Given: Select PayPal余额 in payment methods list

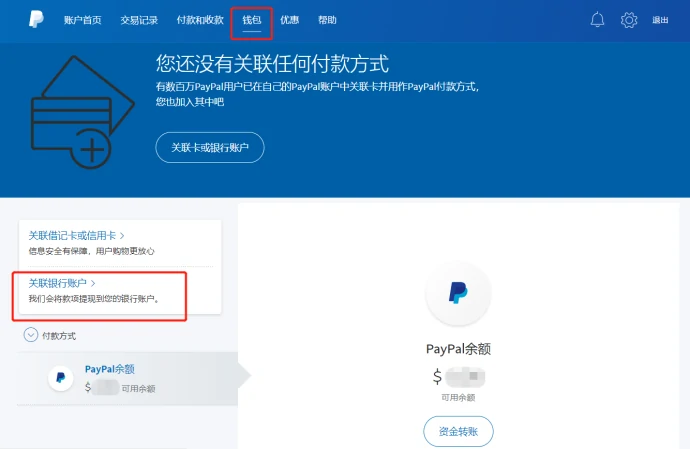Looking at the screenshot, I should pyautogui.click(x=128, y=379).
